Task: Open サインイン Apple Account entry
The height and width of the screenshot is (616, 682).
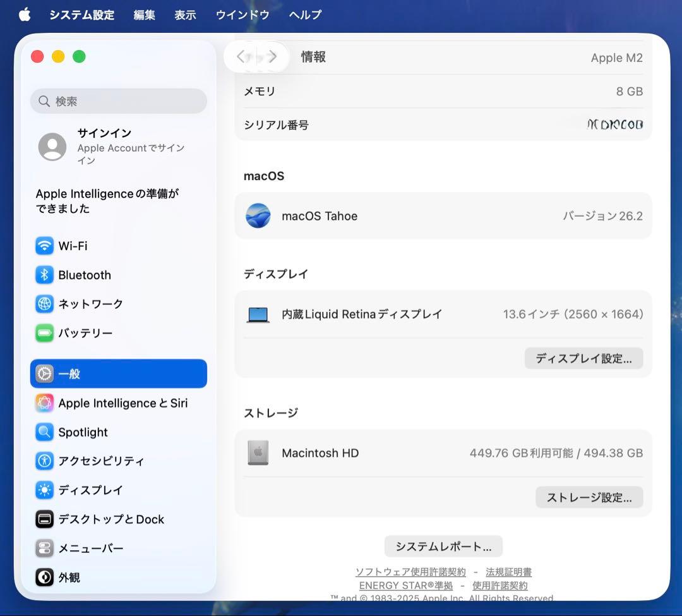Action: (x=118, y=147)
